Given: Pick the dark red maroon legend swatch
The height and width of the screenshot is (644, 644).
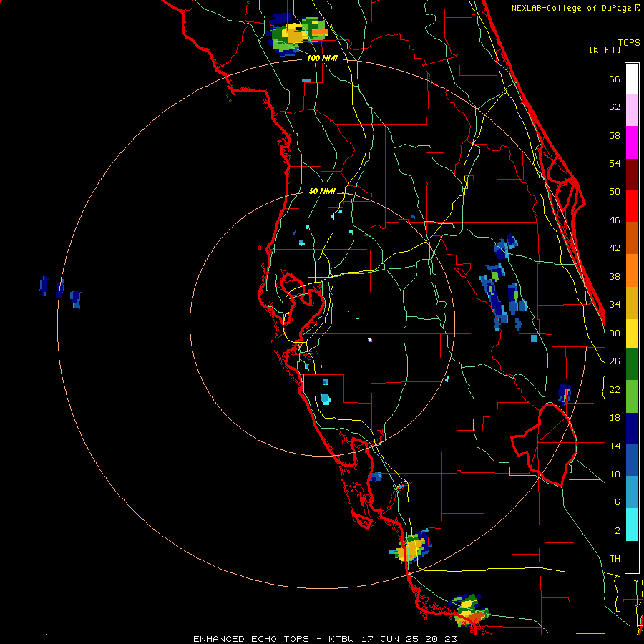Looking at the screenshot, I should [632, 174].
